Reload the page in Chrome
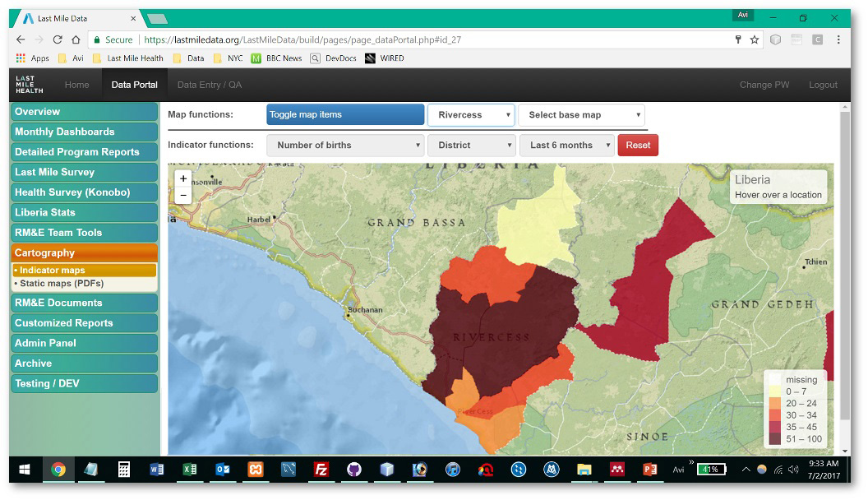The height and width of the screenshot is (500, 868). [x=58, y=39]
